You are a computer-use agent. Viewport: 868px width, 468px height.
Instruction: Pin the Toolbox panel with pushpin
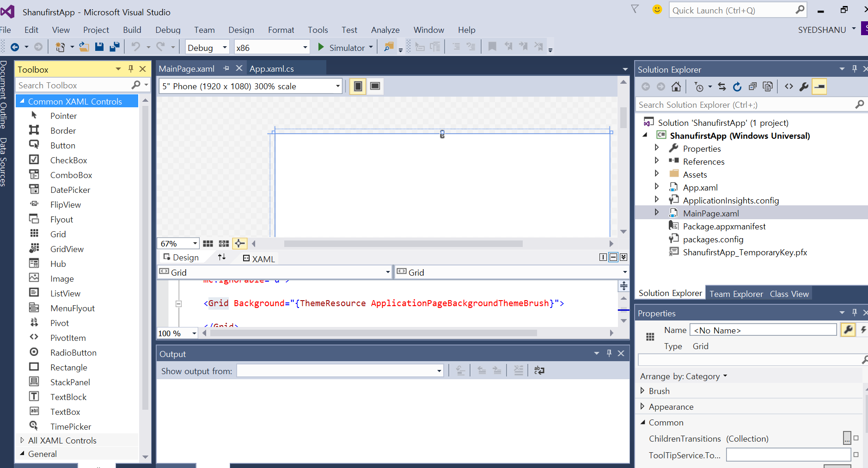click(x=131, y=69)
